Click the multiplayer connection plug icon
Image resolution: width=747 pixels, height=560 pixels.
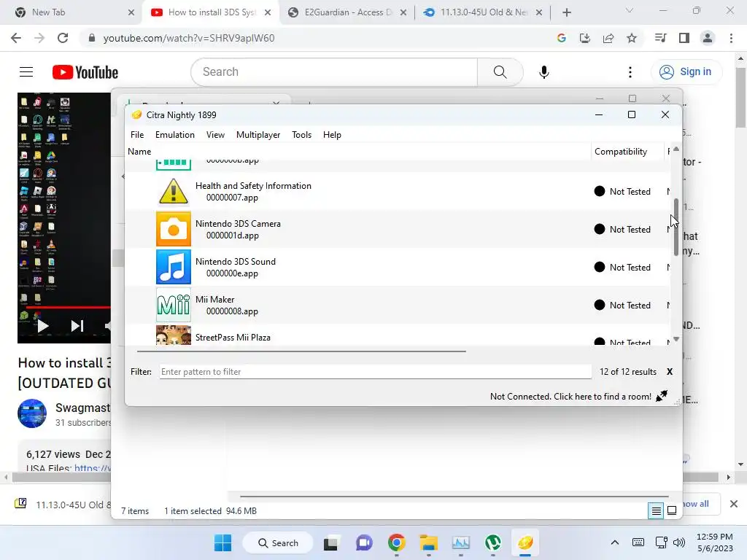662,396
